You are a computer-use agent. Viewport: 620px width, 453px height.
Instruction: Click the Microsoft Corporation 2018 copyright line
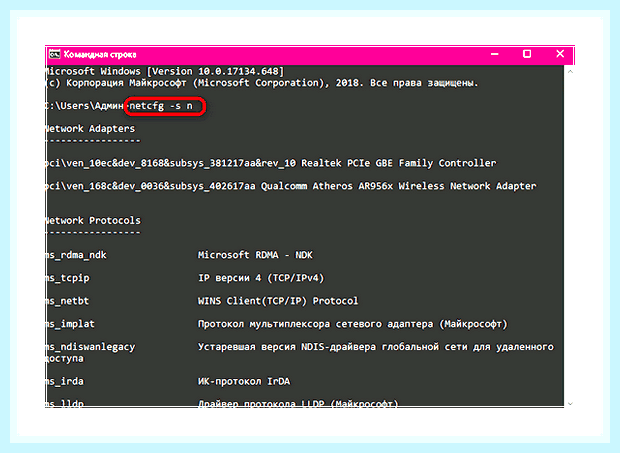262,83
